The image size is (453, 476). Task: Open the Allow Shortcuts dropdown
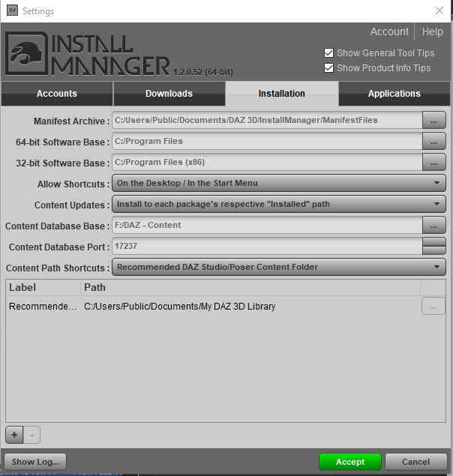pyautogui.click(x=279, y=183)
